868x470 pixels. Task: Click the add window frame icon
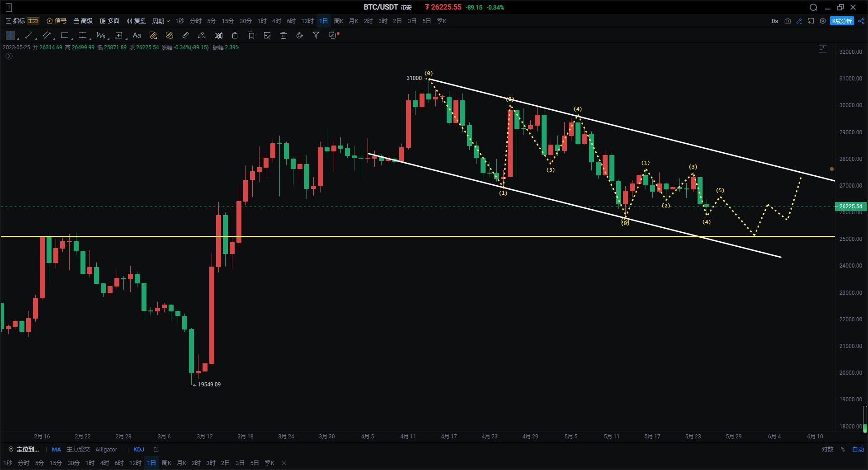coord(811,21)
